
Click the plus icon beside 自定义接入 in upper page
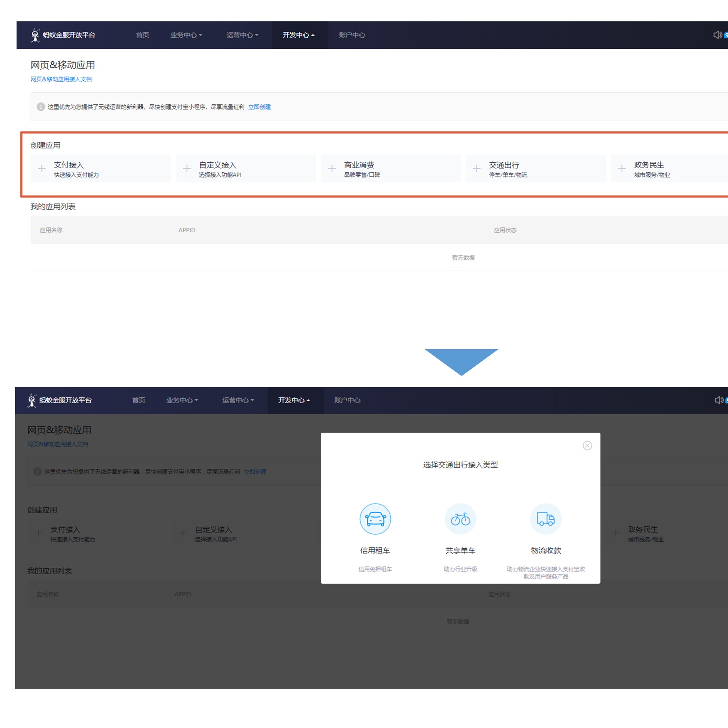click(x=187, y=169)
